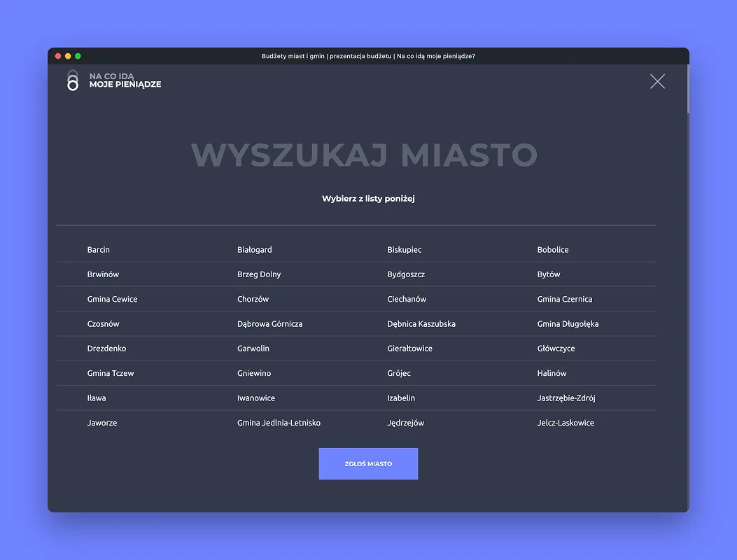The image size is (737, 560).
Task: Open the Biskupiec city entry
Action: (405, 250)
